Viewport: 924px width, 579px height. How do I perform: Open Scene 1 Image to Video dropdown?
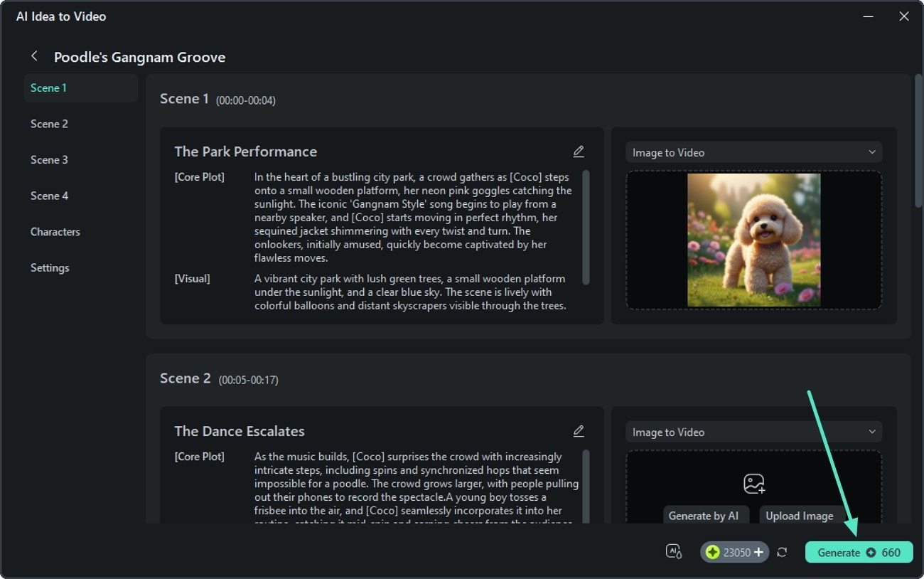pyautogui.click(x=753, y=152)
